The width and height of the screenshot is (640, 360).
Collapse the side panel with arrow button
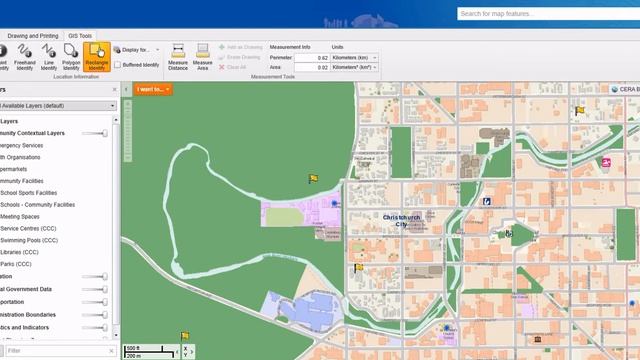pyautogui.click(x=126, y=89)
